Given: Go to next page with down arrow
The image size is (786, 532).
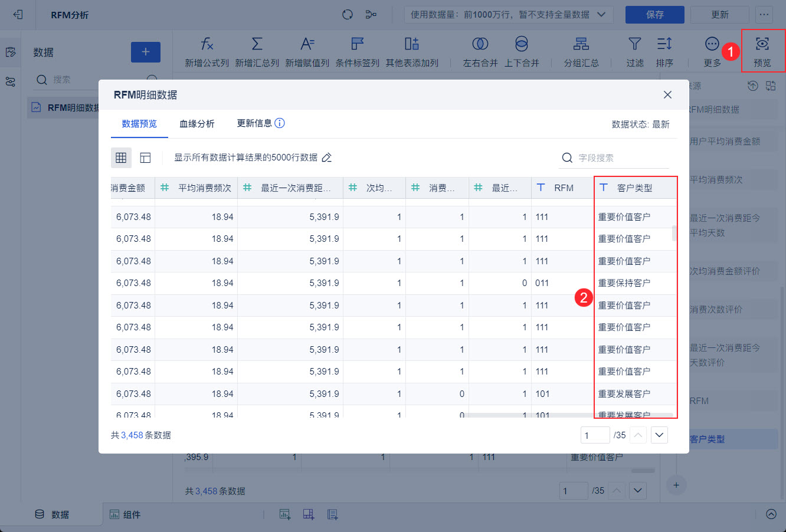Looking at the screenshot, I should point(659,435).
